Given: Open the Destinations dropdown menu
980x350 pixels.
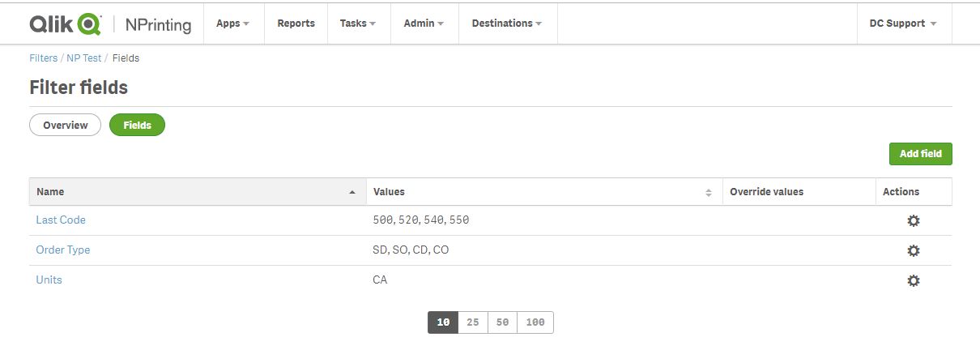Looking at the screenshot, I should [507, 23].
